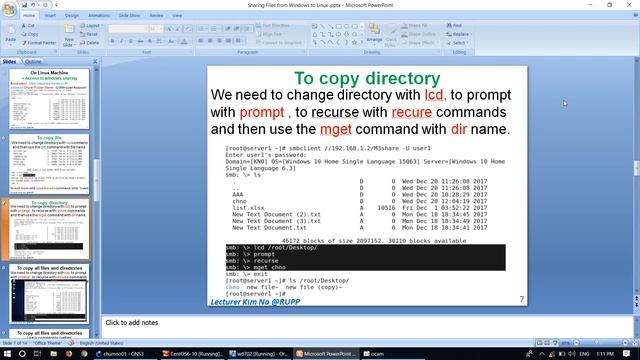The height and width of the screenshot is (360, 640).
Task: Center the text alignment
Action: tap(210, 41)
